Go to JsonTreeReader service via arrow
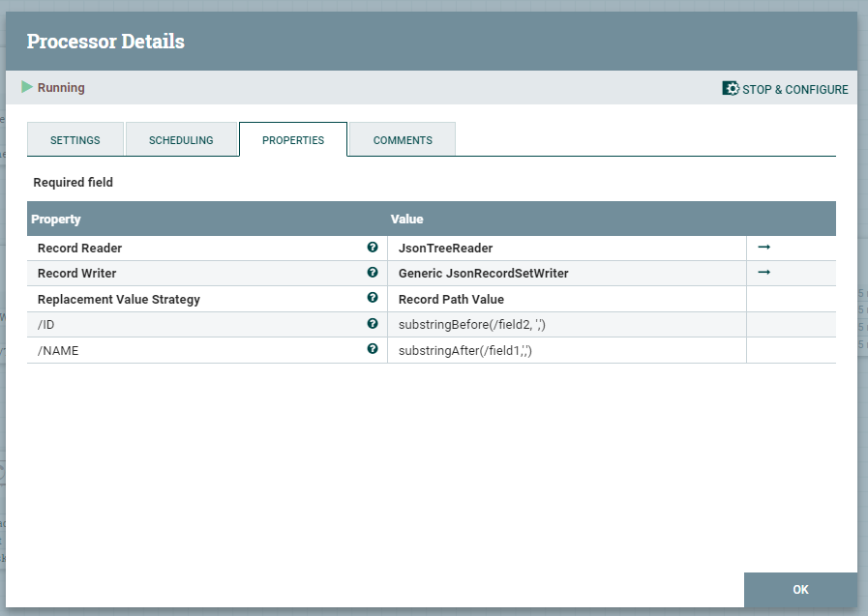The image size is (868, 616). click(763, 248)
